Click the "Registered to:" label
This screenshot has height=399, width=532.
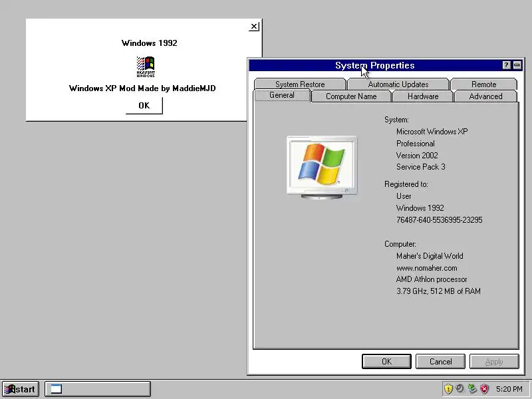point(406,184)
